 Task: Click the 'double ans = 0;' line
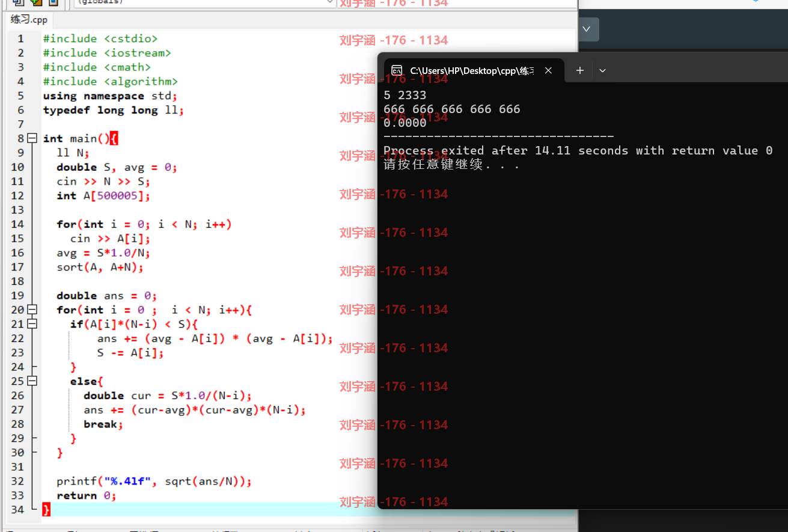coord(107,296)
